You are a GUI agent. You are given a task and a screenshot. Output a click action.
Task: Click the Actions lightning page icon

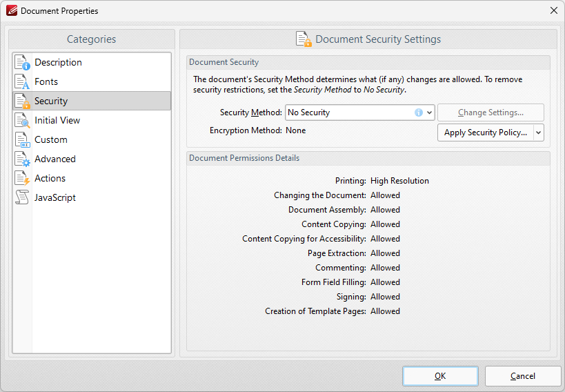[x=22, y=179]
